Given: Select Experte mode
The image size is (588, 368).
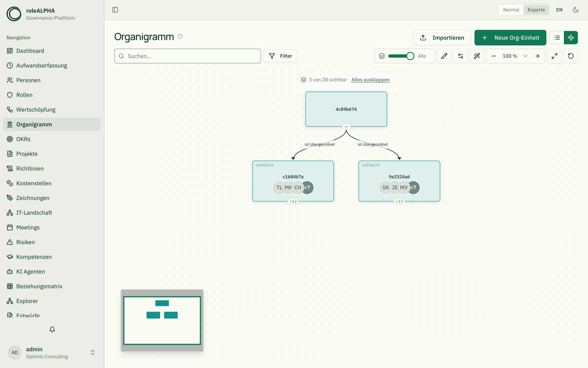Looking at the screenshot, I should click(x=536, y=10).
